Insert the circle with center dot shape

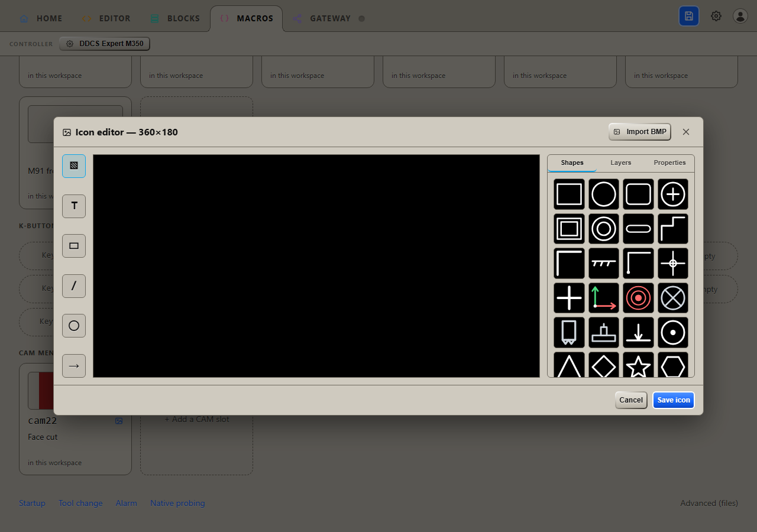click(673, 332)
